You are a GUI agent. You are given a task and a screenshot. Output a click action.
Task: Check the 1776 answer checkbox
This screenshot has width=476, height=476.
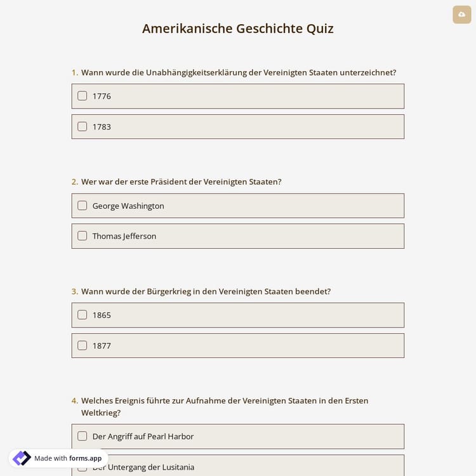[83, 96]
